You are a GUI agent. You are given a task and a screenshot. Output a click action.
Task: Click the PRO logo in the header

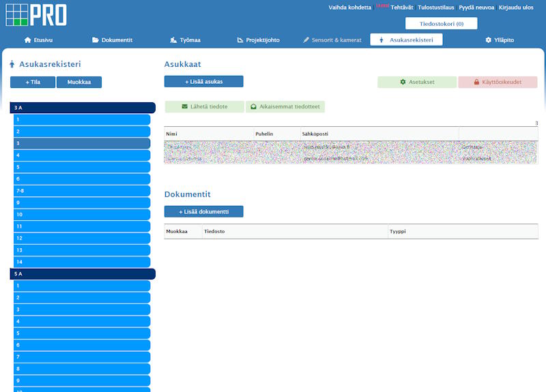point(35,14)
